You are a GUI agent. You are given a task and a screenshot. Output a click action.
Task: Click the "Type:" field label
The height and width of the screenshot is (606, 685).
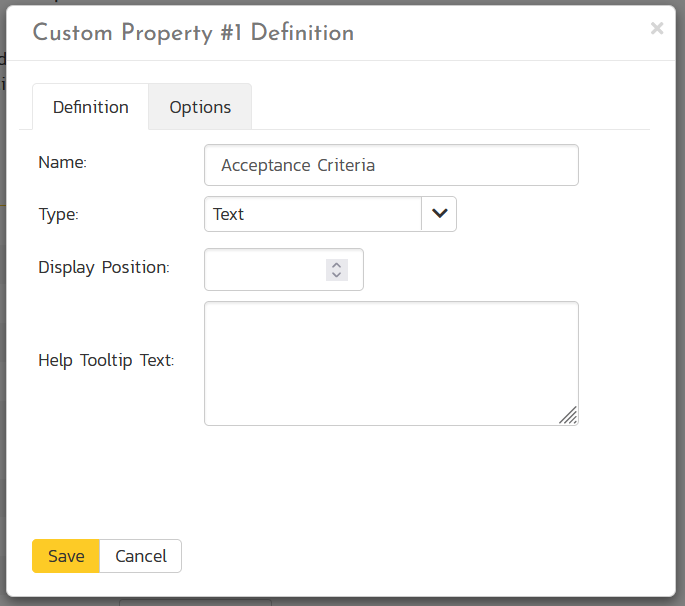coord(58,214)
